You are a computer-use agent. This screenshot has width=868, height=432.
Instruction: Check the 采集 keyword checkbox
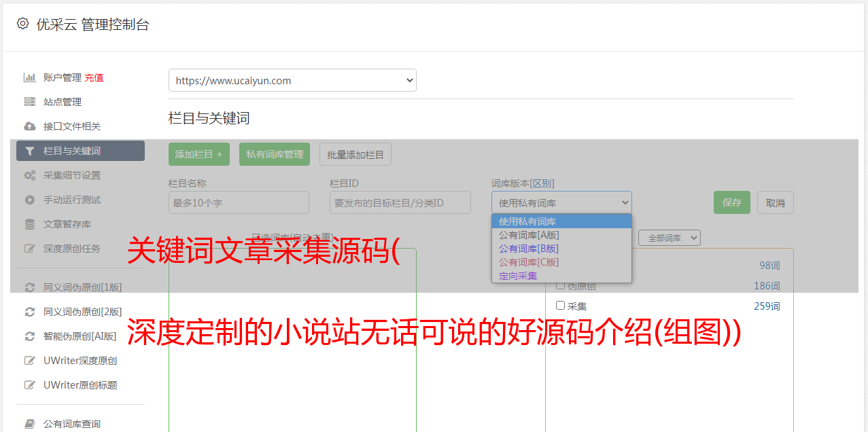561,306
